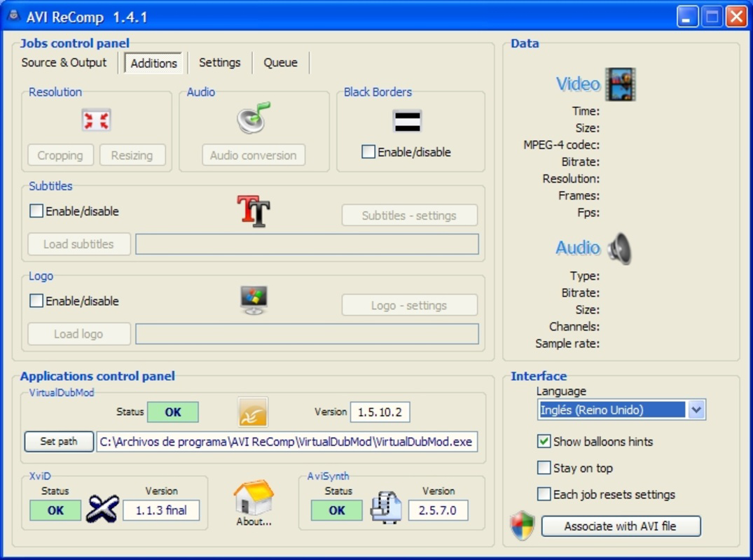Check the Stay on top option
753x560 pixels.
click(x=544, y=468)
